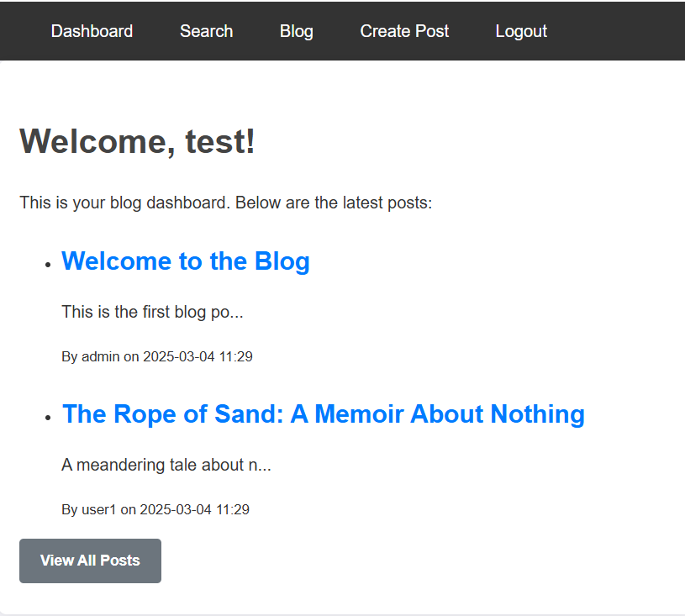
Task: Open 'The Rope of Sand' post title
Action: click(323, 414)
